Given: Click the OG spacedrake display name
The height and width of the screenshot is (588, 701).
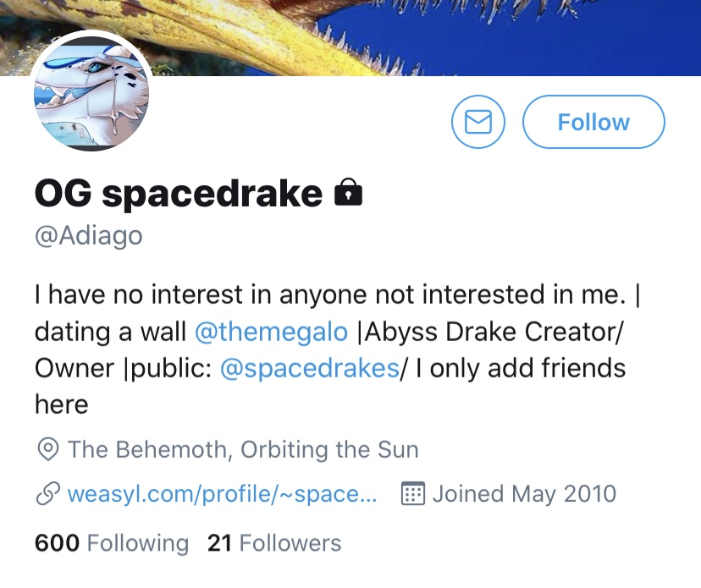Looking at the screenshot, I should [x=179, y=193].
